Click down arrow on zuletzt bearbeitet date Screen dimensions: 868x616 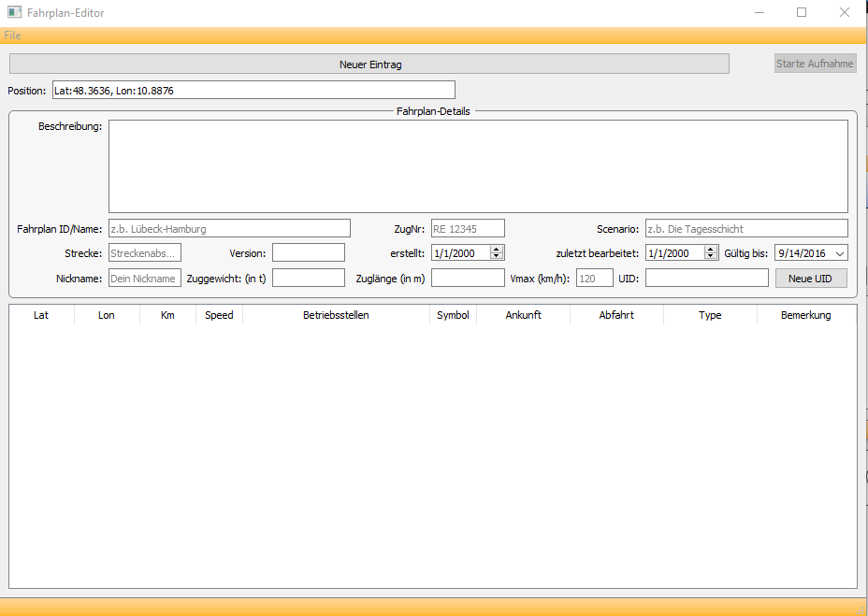click(711, 257)
